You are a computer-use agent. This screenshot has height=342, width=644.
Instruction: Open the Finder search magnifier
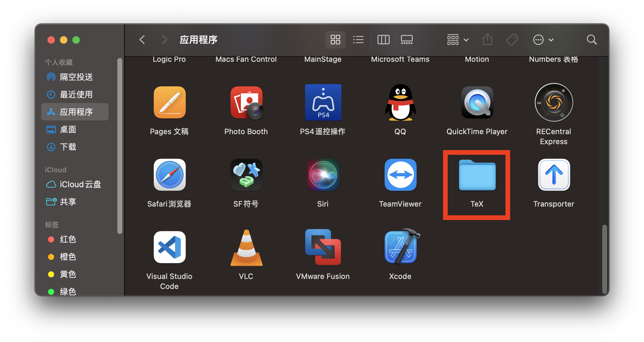pos(592,40)
